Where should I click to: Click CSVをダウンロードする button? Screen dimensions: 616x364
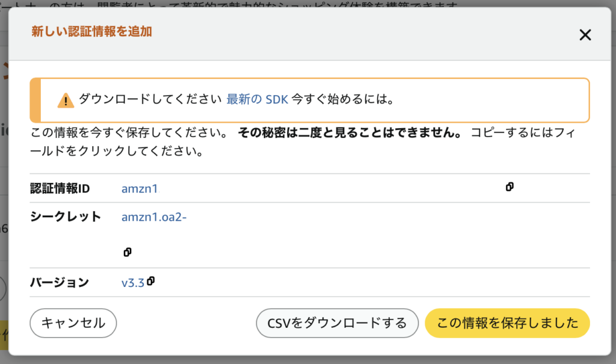[x=337, y=323]
